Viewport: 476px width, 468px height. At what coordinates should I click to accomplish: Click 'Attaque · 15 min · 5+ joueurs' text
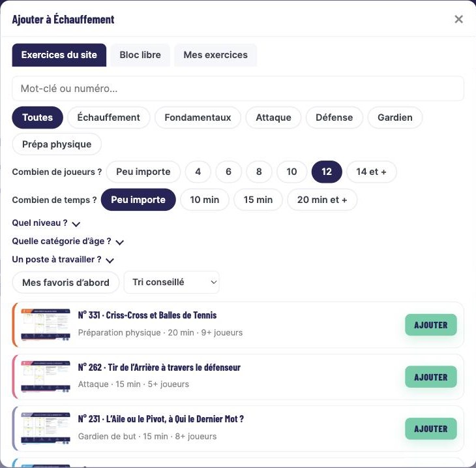[134, 384]
